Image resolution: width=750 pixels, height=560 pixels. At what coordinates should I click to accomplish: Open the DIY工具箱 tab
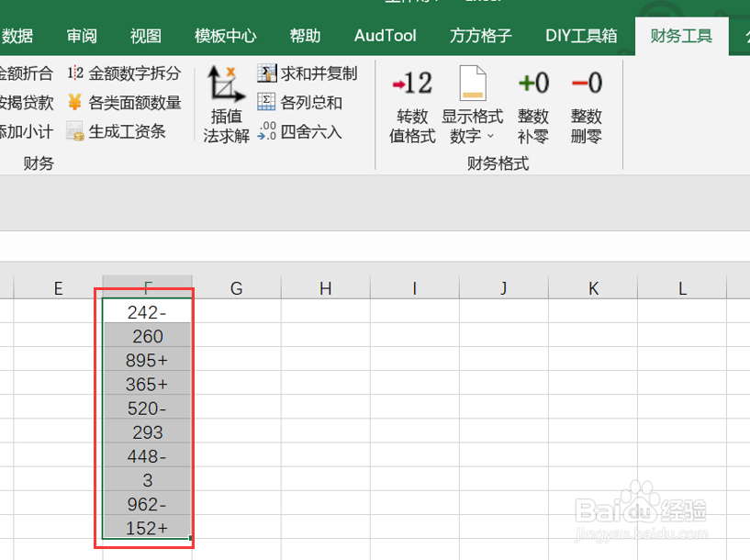[x=580, y=36]
